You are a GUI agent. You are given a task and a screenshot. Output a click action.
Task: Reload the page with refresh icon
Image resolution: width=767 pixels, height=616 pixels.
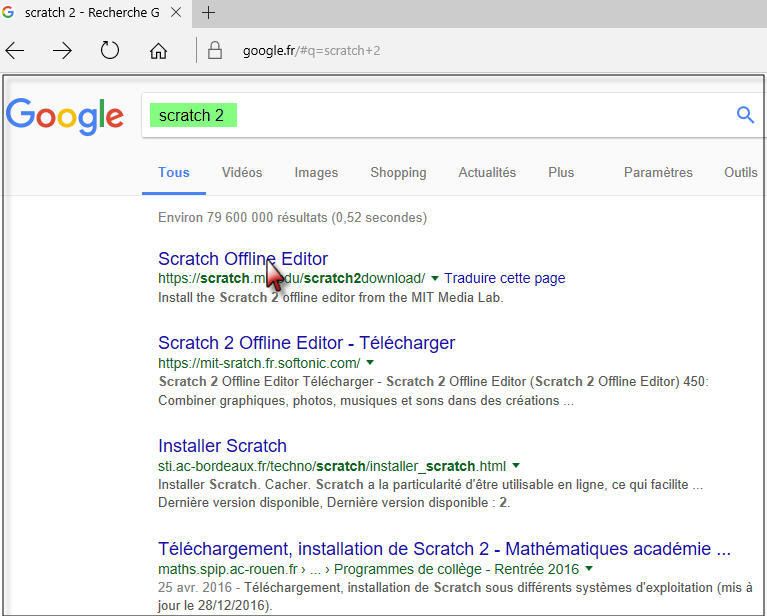[110, 50]
